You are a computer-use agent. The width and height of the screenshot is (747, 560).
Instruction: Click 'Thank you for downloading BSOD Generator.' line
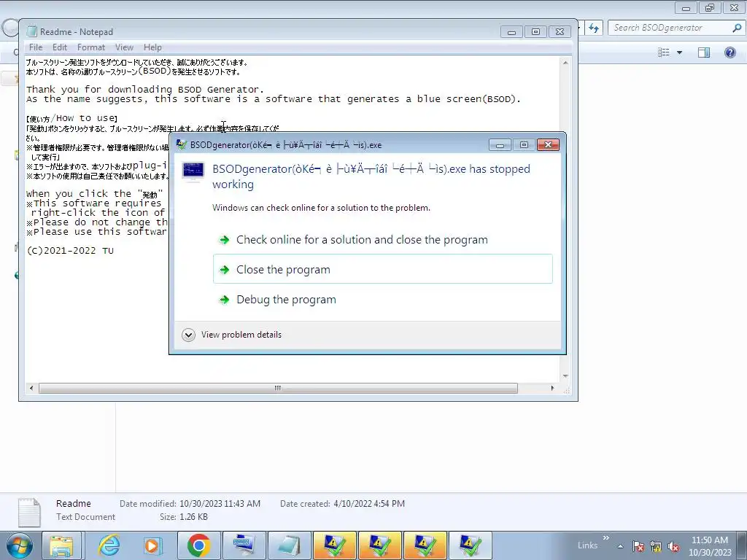[x=145, y=89]
